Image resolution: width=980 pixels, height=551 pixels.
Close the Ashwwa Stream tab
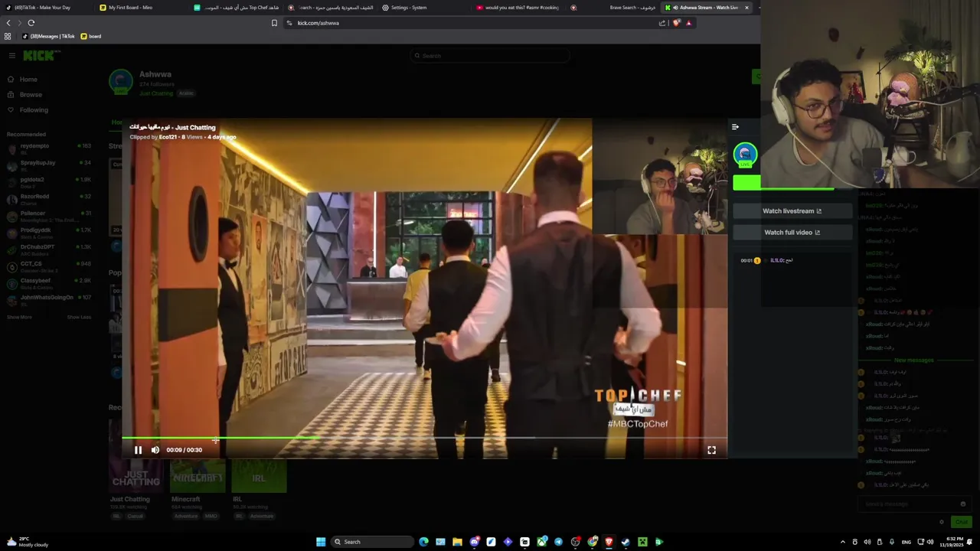(x=746, y=8)
